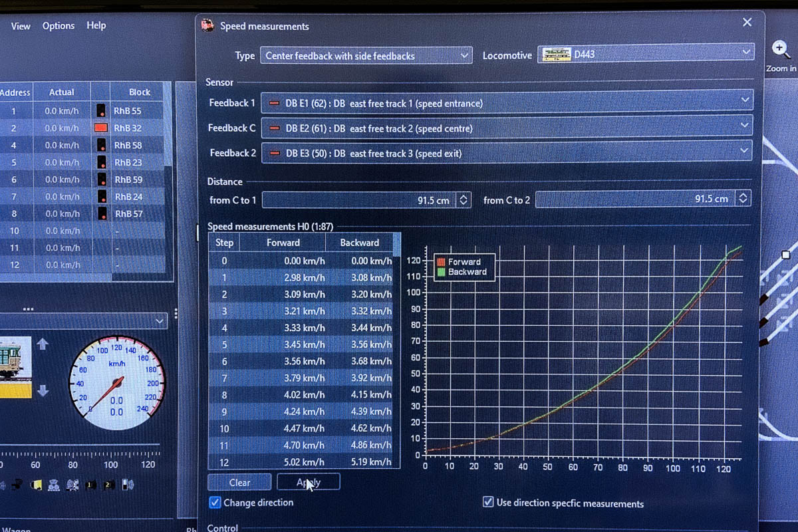
Task: Activate function icon labeled 2
Action: pyautogui.click(x=109, y=485)
